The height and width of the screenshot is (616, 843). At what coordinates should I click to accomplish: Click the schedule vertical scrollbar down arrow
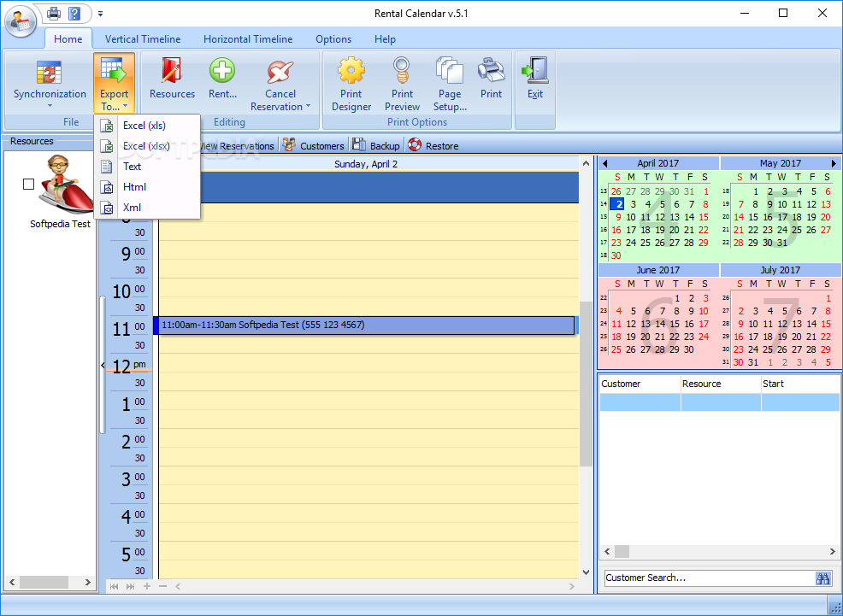coord(586,572)
